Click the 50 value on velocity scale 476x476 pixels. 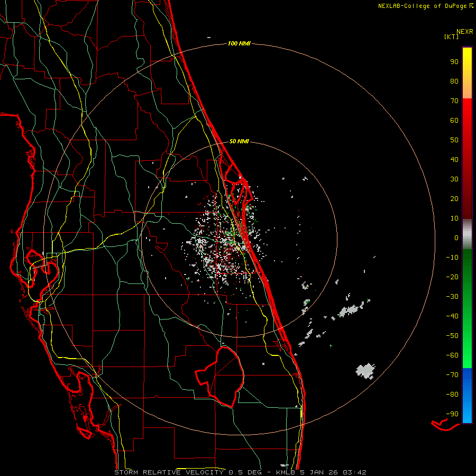(454, 140)
